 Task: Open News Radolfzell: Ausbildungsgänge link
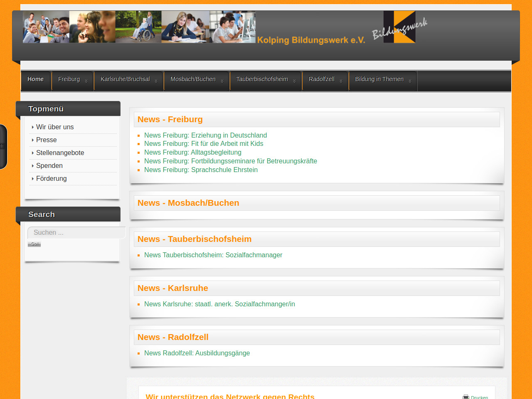tap(197, 353)
